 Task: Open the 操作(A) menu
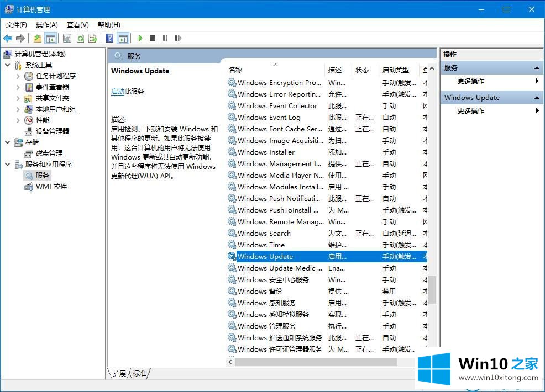pyautogui.click(x=46, y=25)
